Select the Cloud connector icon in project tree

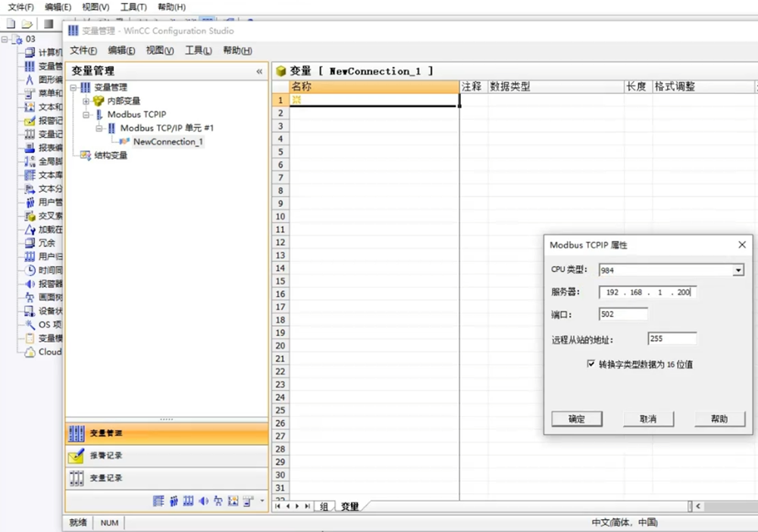click(30, 352)
